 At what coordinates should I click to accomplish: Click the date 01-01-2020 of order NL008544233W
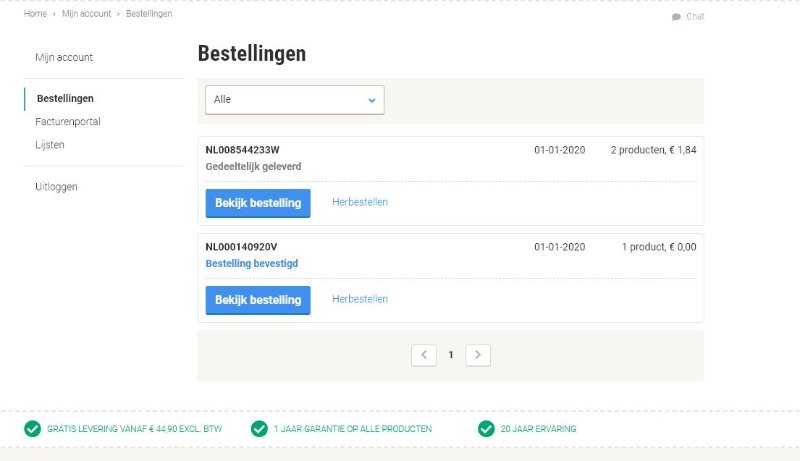pyautogui.click(x=560, y=150)
